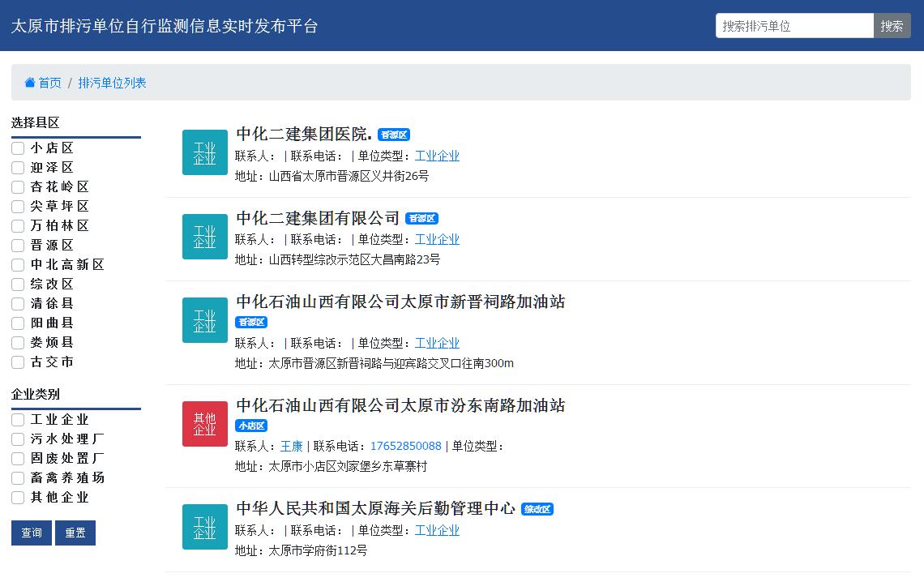Image resolution: width=924 pixels, height=582 pixels.
Task: Click the teal icon for 新晋祠路加油站
Action: (205, 320)
